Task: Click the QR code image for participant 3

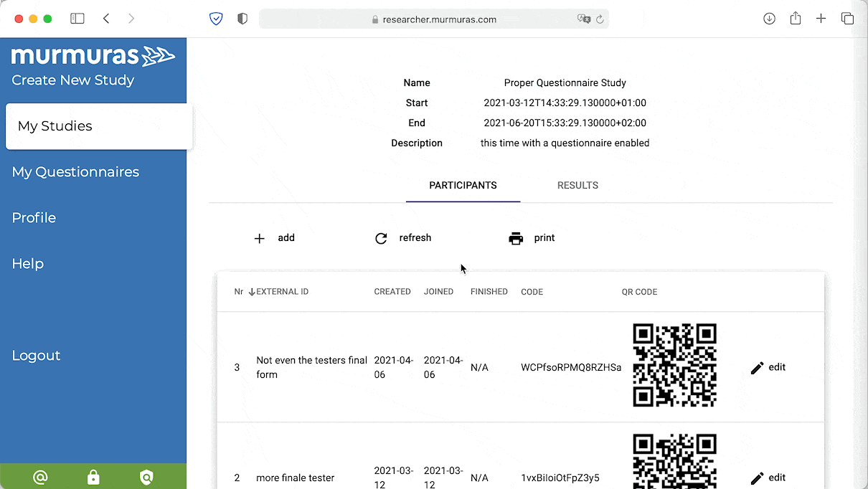Action: (675, 366)
